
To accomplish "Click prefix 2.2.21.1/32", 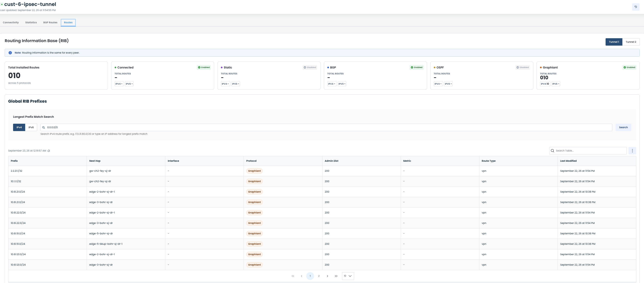I will (17, 171).
